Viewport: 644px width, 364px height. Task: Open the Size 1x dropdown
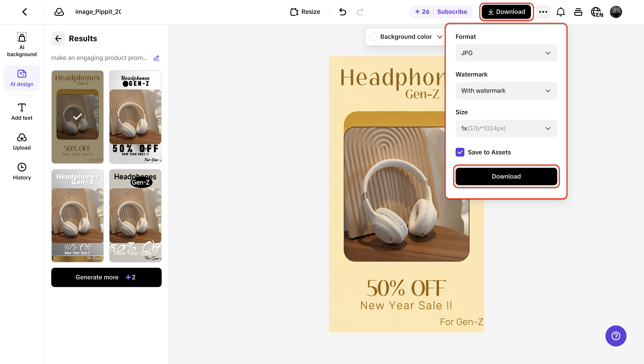(506, 128)
